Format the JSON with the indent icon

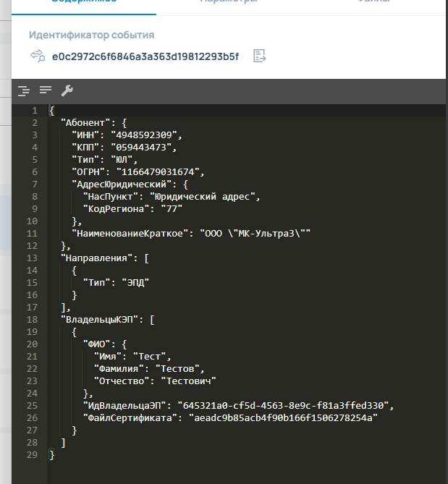point(24,90)
